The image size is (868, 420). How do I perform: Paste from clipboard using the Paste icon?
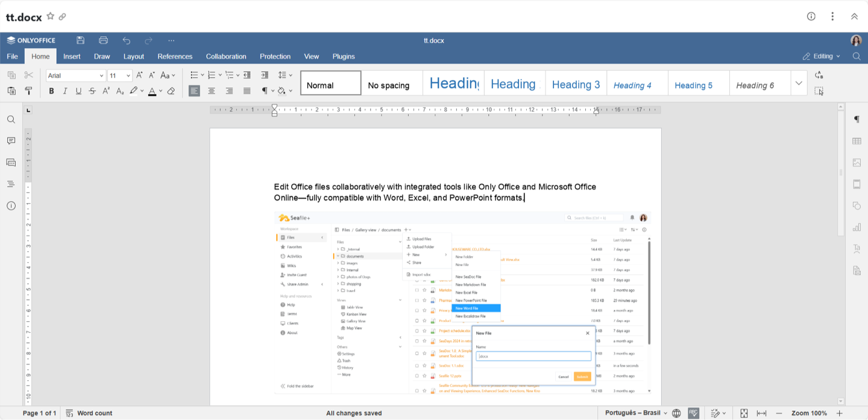[x=11, y=91]
